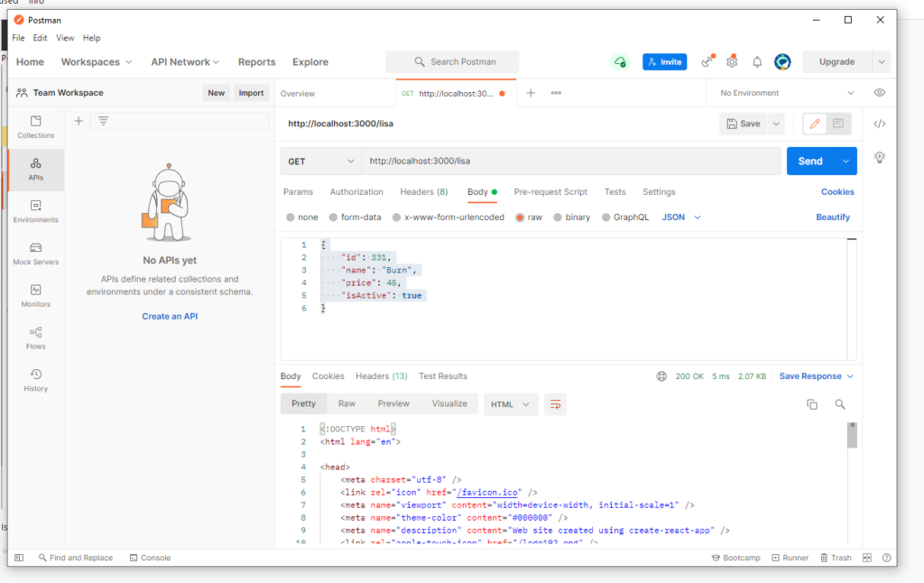Open the No Environment selector
The image size is (924, 583).
pyautogui.click(x=787, y=93)
